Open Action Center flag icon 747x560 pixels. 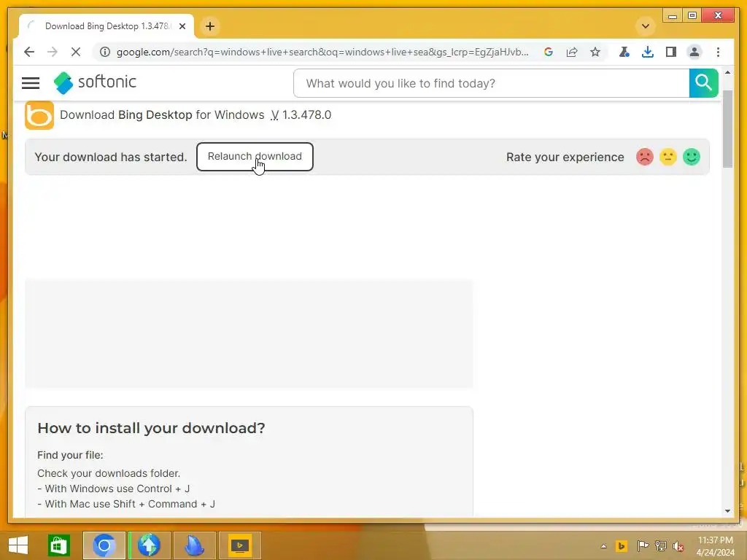coord(643,545)
